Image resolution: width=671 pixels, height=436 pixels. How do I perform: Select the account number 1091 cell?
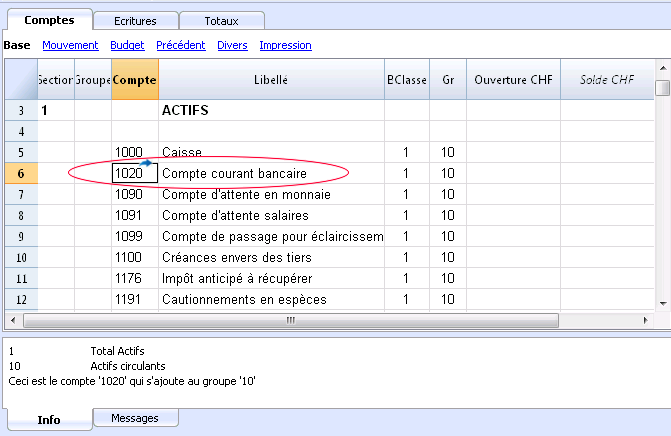coord(135,215)
